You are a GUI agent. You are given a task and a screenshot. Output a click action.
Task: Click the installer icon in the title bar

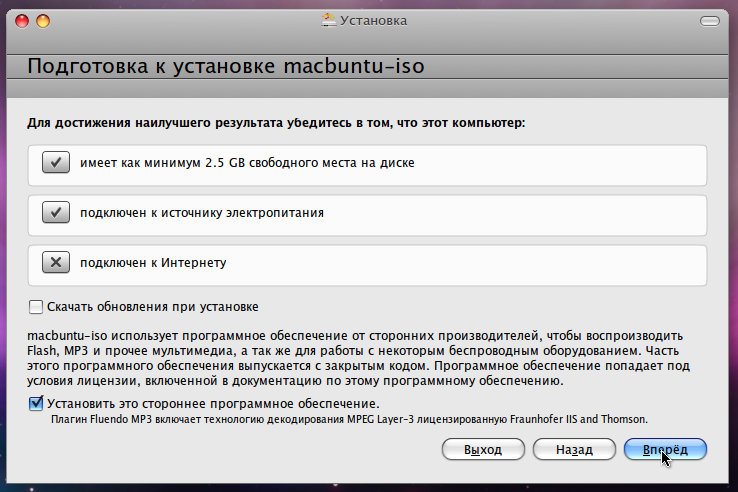point(329,19)
